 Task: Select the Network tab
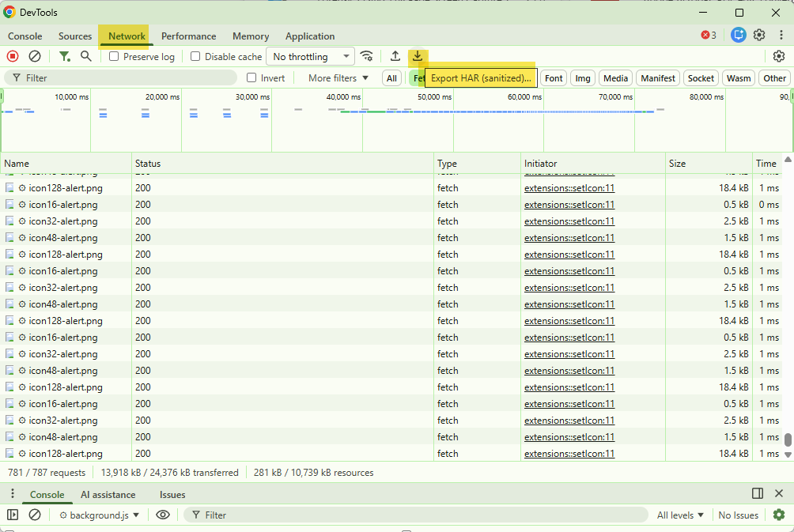coord(127,36)
